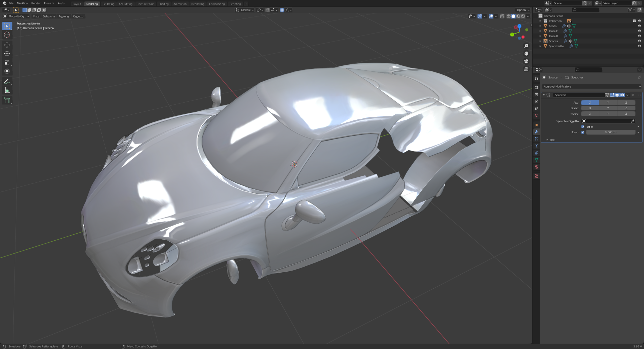This screenshot has height=349, width=644.
Task: Activate the Transform tool
Action: point(7,71)
